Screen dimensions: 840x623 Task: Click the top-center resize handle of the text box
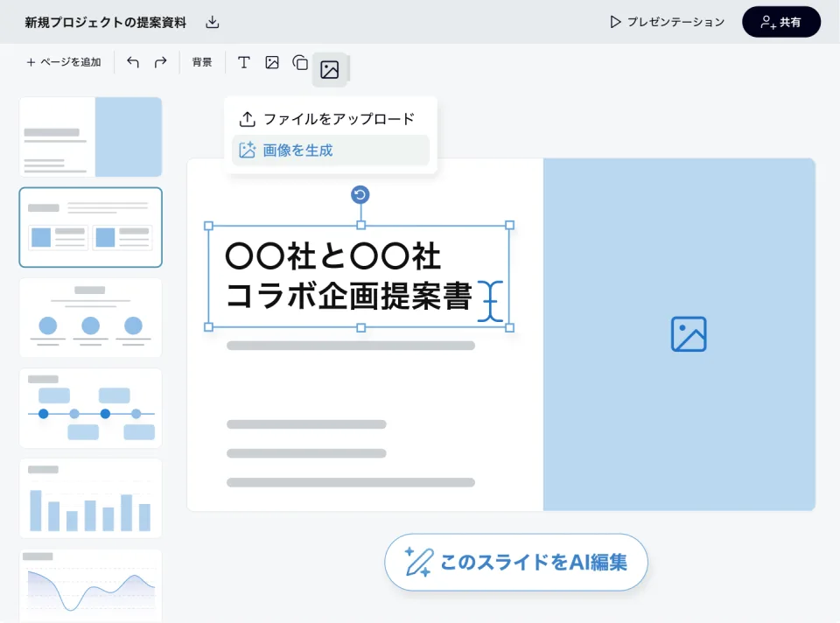click(360, 226)
